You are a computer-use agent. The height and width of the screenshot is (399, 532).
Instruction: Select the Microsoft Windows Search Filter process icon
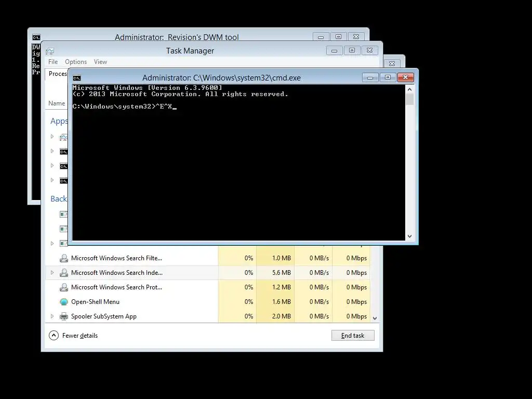(x=64, y=258)
